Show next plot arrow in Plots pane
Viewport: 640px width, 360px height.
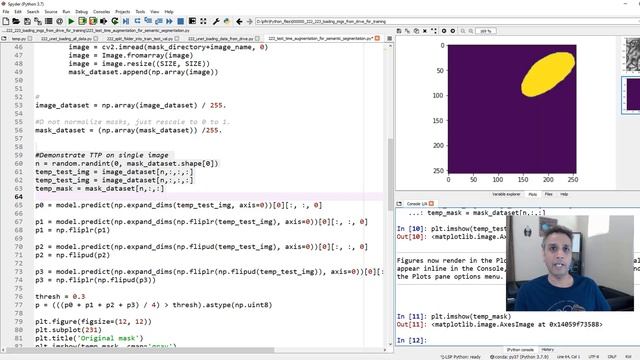(x=453, y=31)
